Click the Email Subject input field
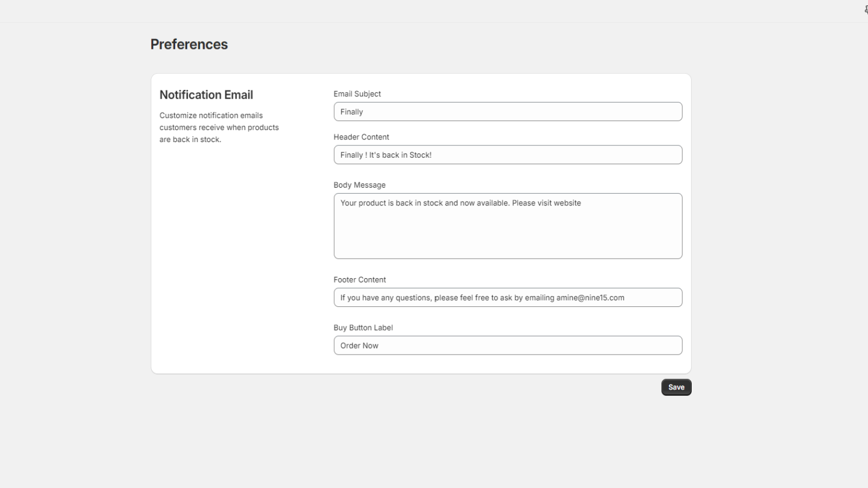Image resolution: width=868 pixels, height=488 pixels. point(508,112)
